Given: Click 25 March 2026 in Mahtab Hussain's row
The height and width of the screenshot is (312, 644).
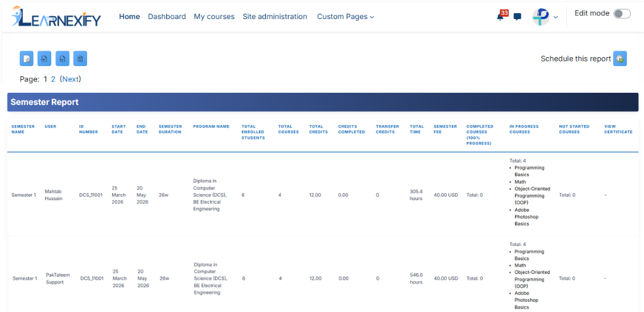Looking at the screenshot, I should click(119, 195).
